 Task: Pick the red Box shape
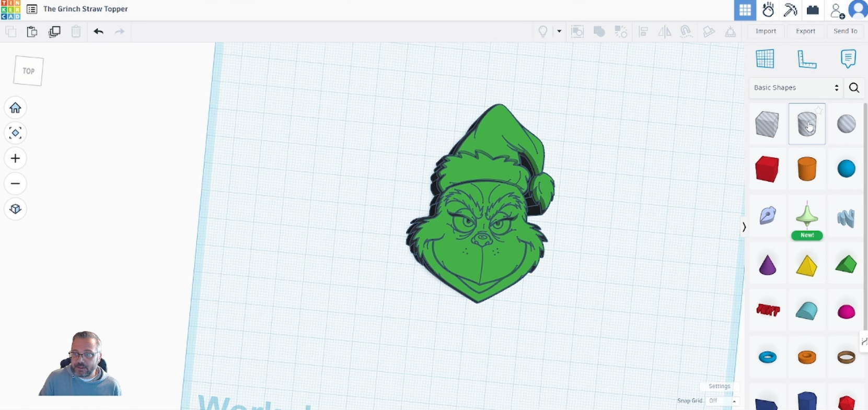tap(767, 169)
